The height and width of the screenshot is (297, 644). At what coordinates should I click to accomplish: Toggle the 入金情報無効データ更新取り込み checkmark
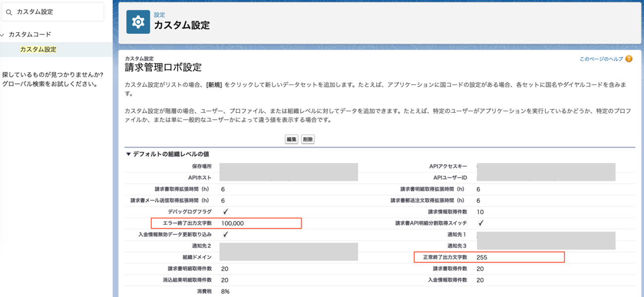click(x=225, y=234)
